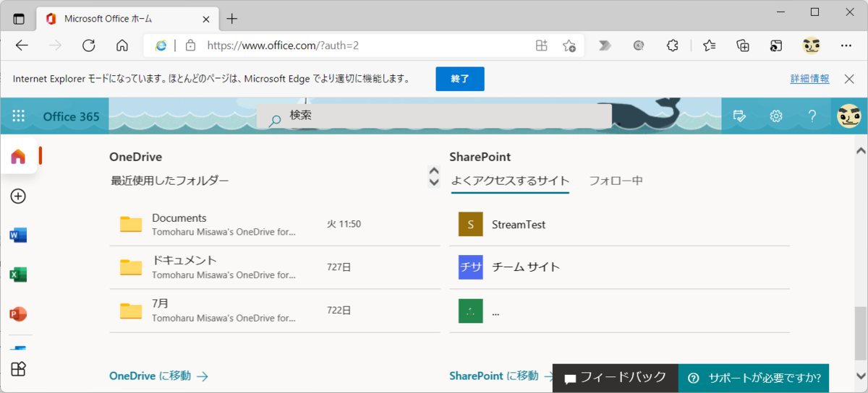868x393 pixels.
Task: Click the Internet Explorer mode icon
Action: pyautogui.click(x=161, y=46)
